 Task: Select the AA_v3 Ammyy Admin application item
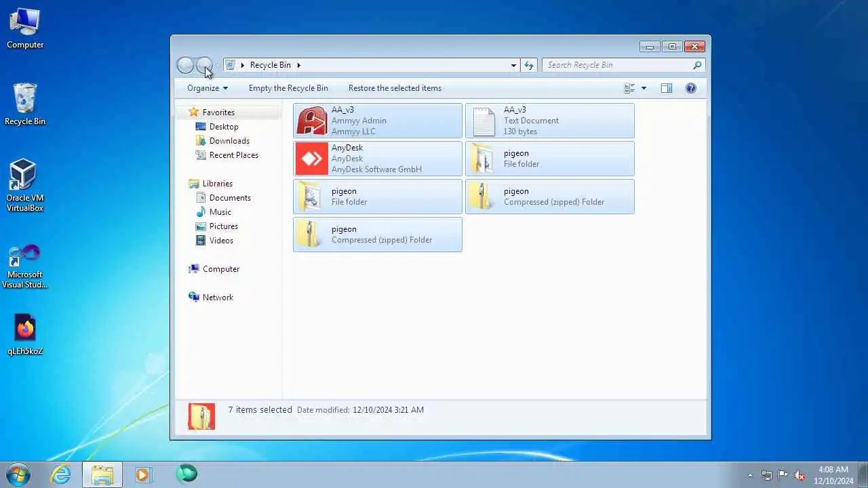point(378,121)
